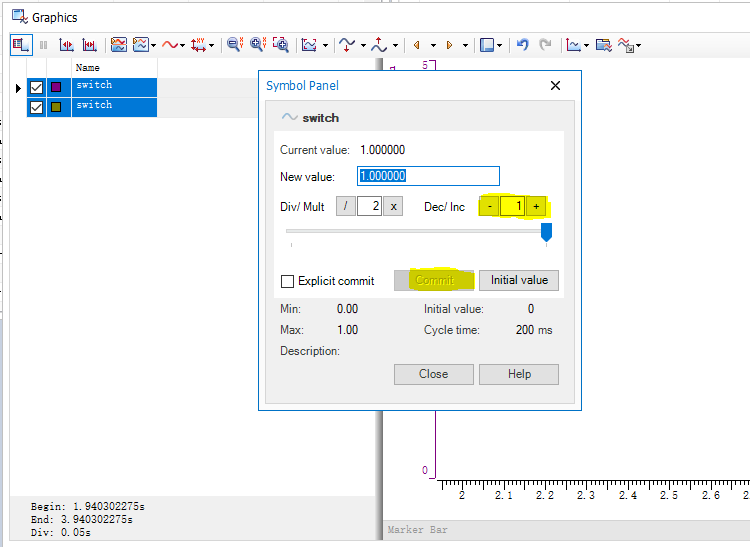Click the Initial value button

(x=519, y=280)
